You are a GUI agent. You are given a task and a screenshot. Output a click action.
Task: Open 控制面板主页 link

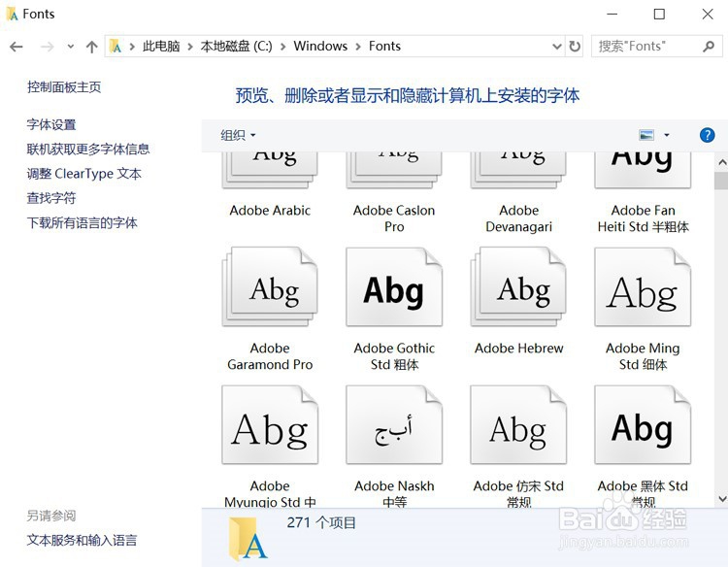point(64,86)
